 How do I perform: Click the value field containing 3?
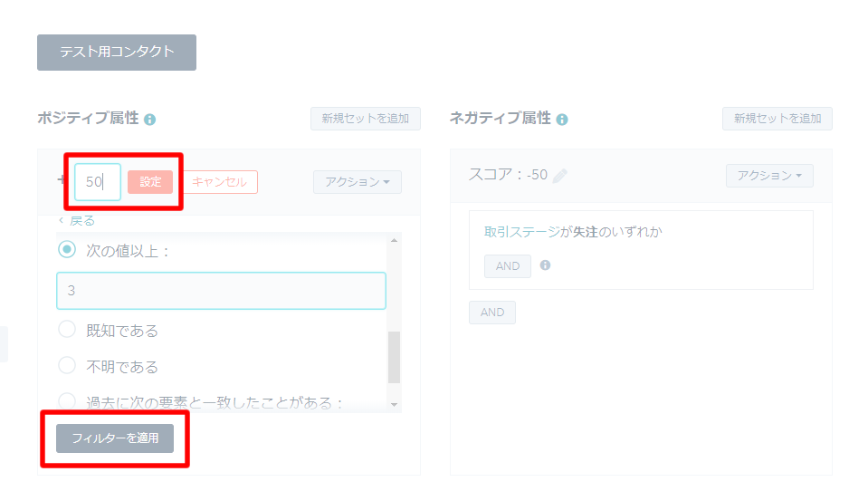coord(221,291)
